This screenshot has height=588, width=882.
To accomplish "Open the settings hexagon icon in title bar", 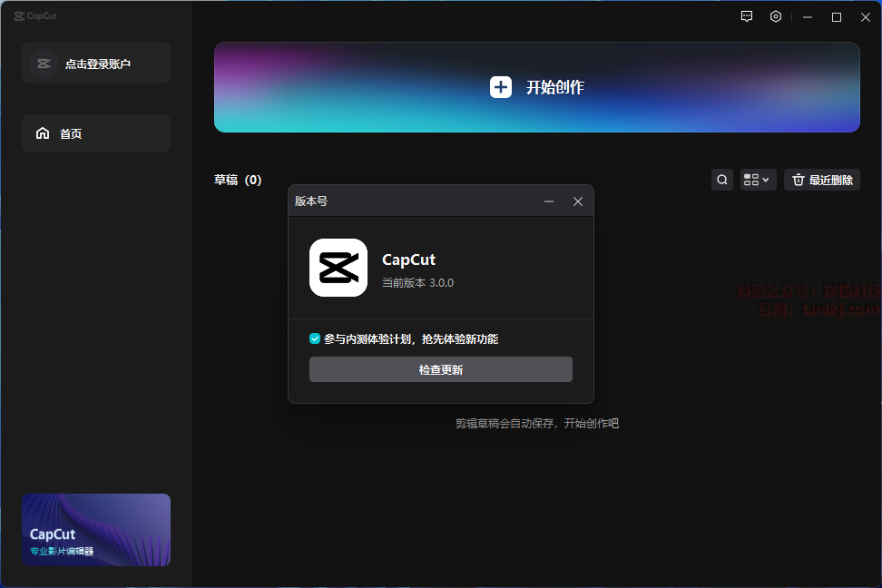I will pyautogui.click(x=776, y=16).
